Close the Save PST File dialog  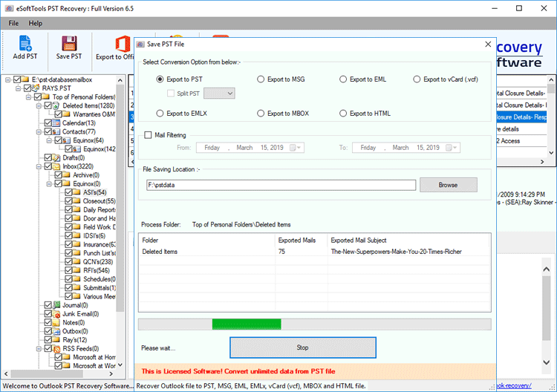pyautogui.click(x=488, y=44)
